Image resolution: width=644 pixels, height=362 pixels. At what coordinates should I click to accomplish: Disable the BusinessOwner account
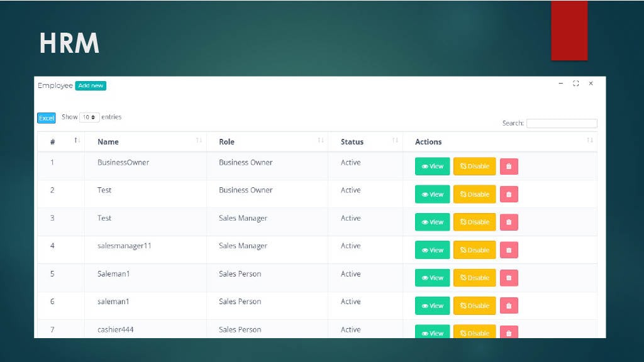coord(474,166)
